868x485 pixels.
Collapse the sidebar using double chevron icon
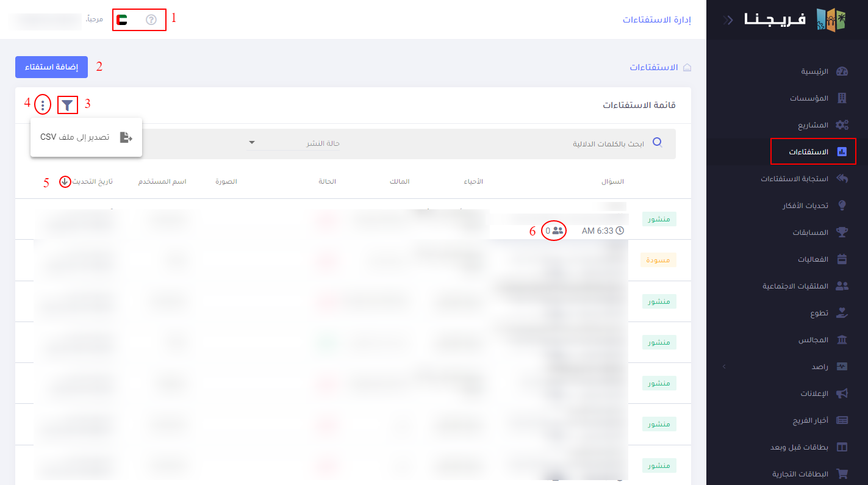point(728,20)
